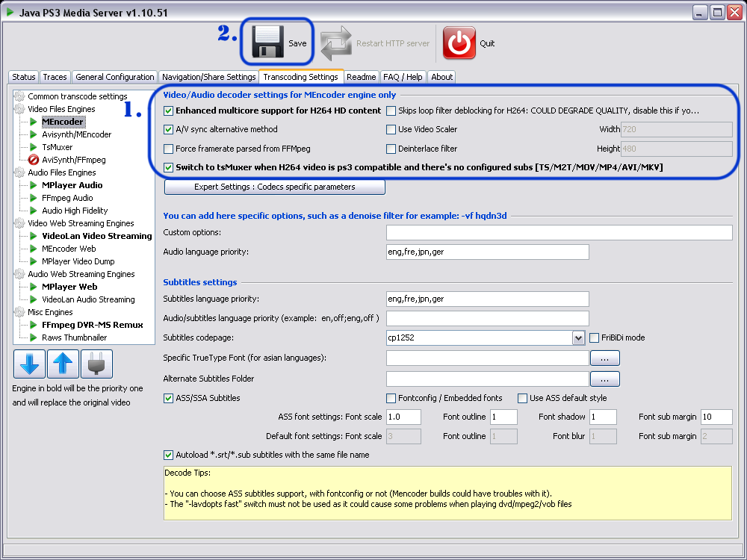Viewport: 747px width, 560px height.
Task: Click the gear icon beside Audio Files Engines
Action: click(19, 172)
